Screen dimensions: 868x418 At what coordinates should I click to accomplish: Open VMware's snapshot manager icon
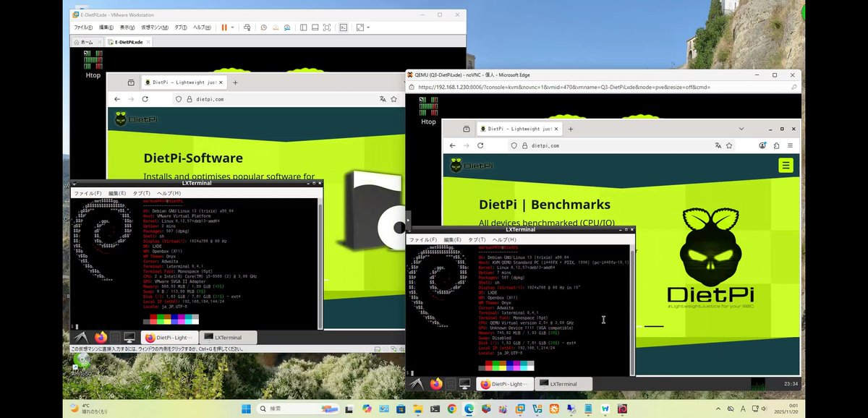tap(287, 27)
